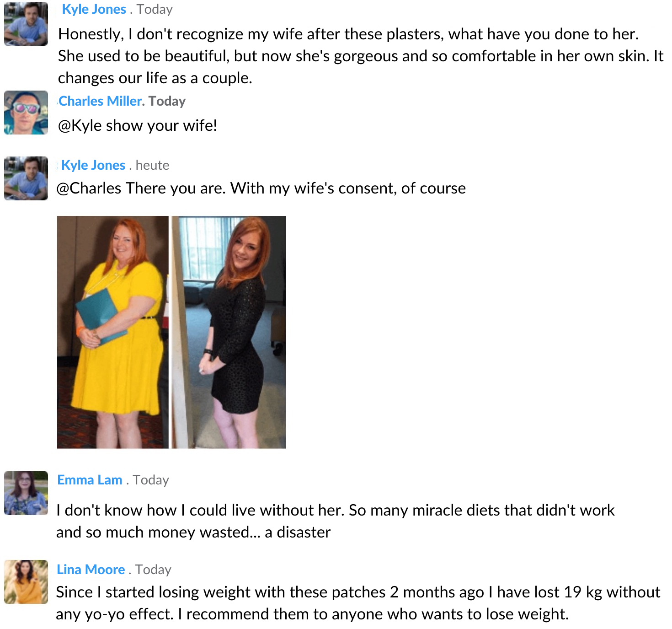Click the Today timestamp beside Emma Lam

pos(151,480)
